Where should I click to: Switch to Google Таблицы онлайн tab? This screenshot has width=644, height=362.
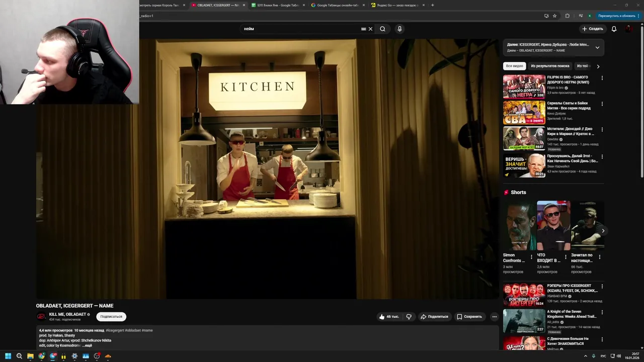337,5
